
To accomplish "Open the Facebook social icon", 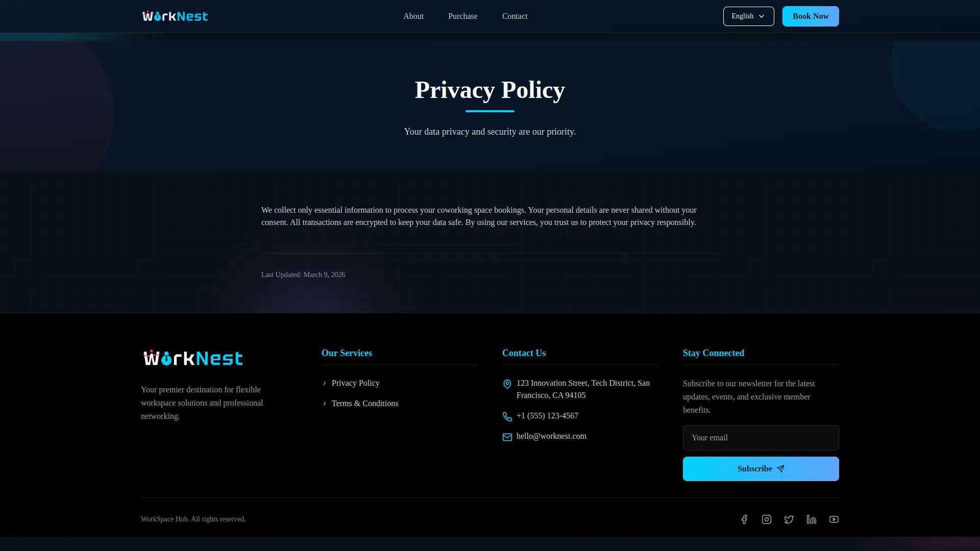I will tap(744, 519).
